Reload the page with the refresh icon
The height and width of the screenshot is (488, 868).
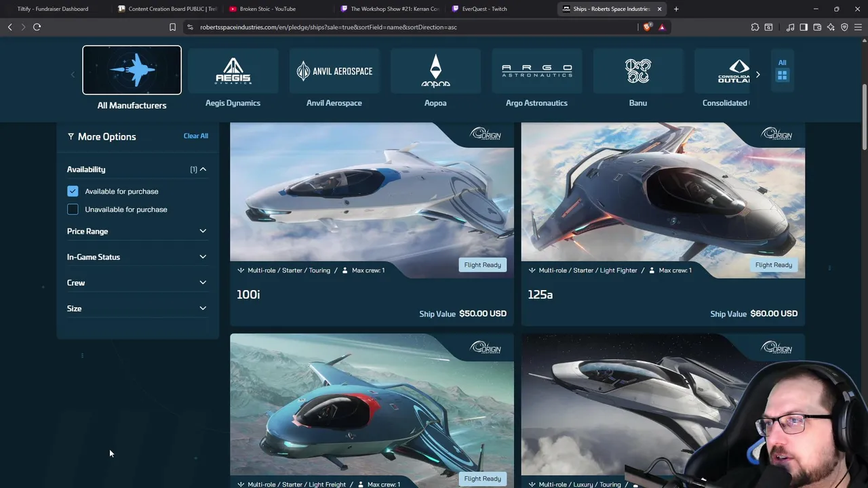pyautogui.click(x=37, y=27)
